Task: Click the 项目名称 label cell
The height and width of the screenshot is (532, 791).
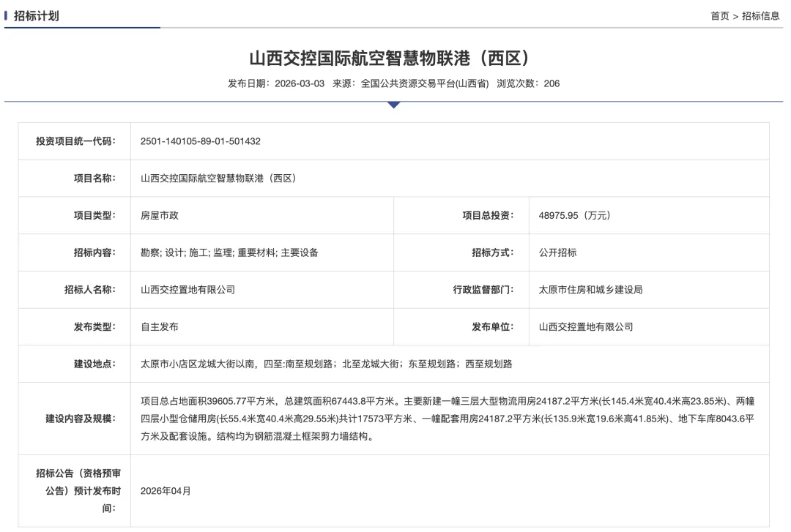Action: [74, 179]
